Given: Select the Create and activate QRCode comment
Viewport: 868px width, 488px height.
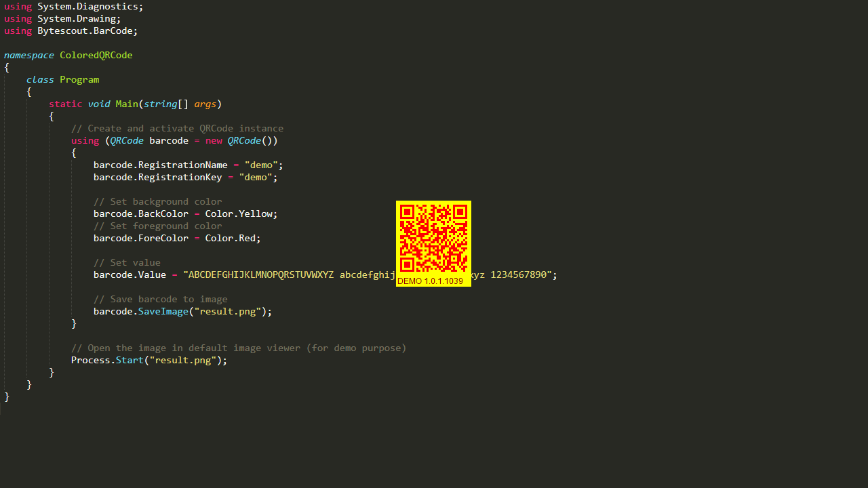Looking at the screenshot, I should [x=177, y=128].
